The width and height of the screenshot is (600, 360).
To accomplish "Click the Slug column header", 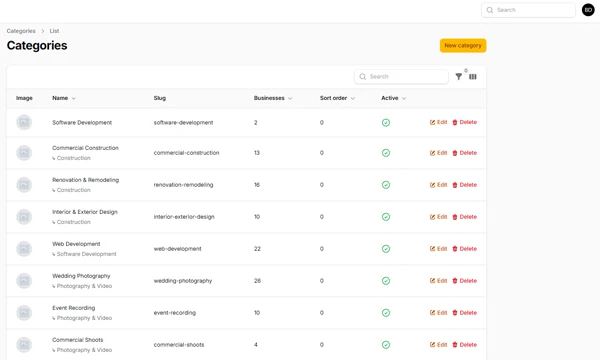I will pyautogui.click(x=160, y=98).
